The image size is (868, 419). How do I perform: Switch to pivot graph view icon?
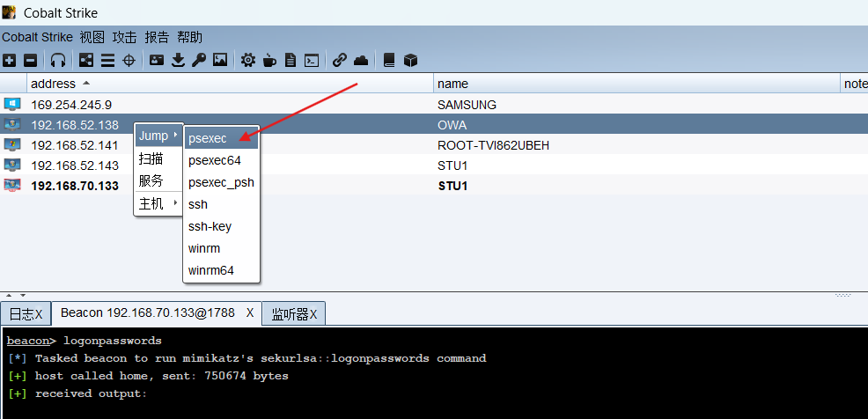pyautogui.click(x=86, y=61)
